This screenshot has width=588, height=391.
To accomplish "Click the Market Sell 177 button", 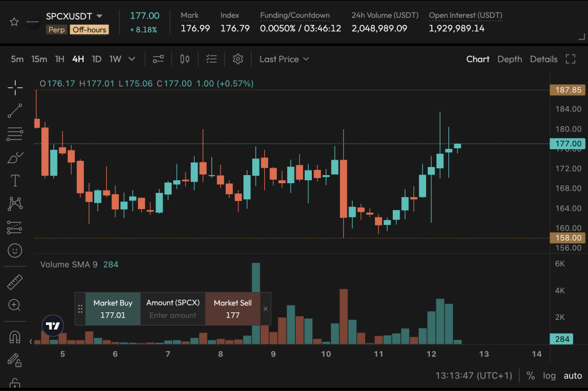I will coord(233,309).
